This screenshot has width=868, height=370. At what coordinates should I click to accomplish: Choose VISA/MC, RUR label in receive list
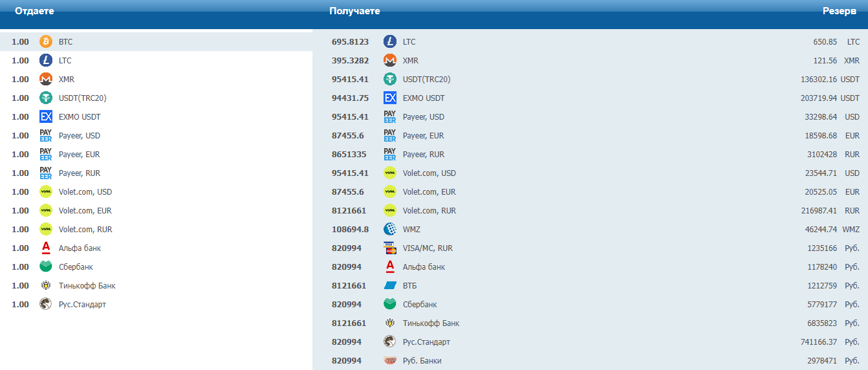pyautogui.click(x=428, y=248)
